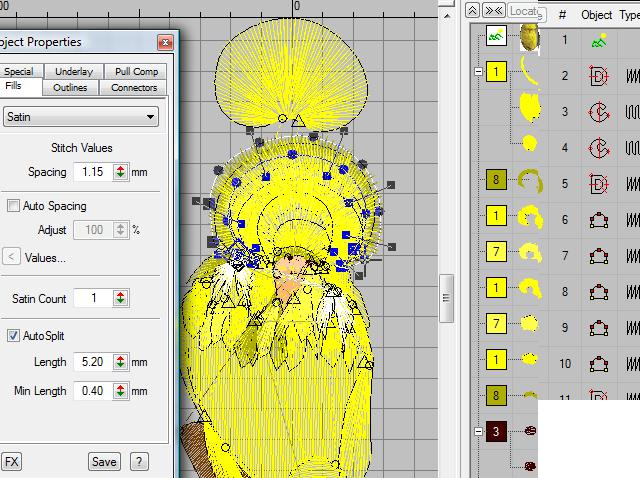Click the Values... arrow button
Image resolution: width=640 pixels, height=478 pixels.
(11, 257)
